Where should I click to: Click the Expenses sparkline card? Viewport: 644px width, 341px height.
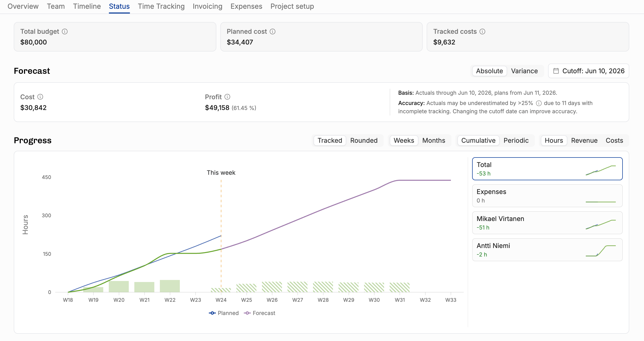547,196
